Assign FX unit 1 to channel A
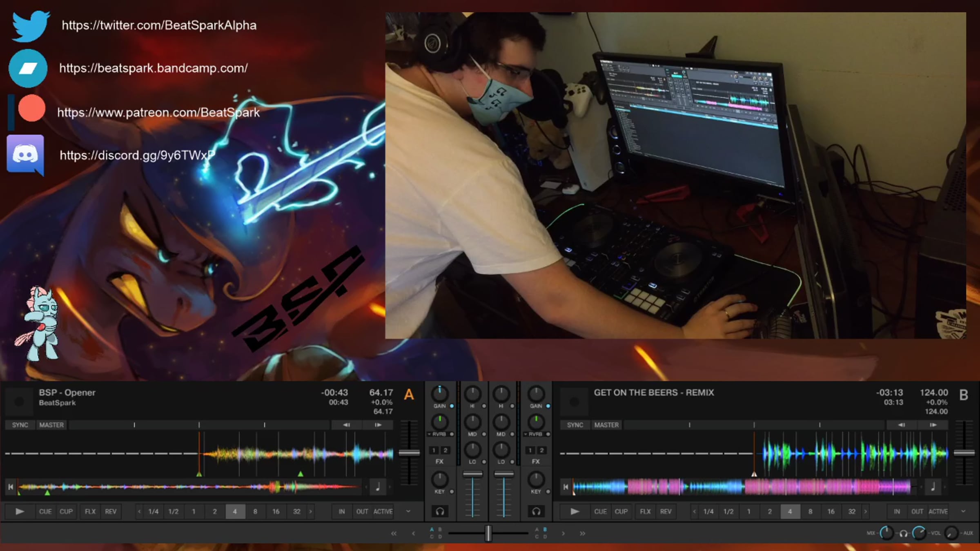This screenshot has width=980, height=551. pyautogui.click(x=434, y=450)
